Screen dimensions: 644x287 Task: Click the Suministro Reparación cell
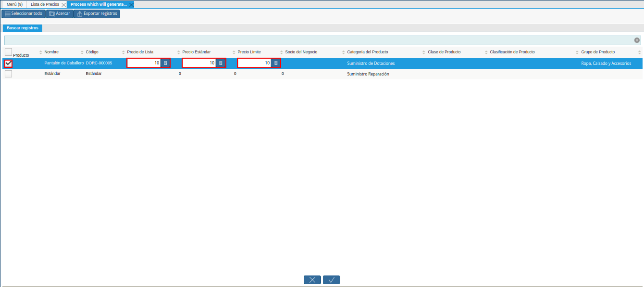click(368, 74)
